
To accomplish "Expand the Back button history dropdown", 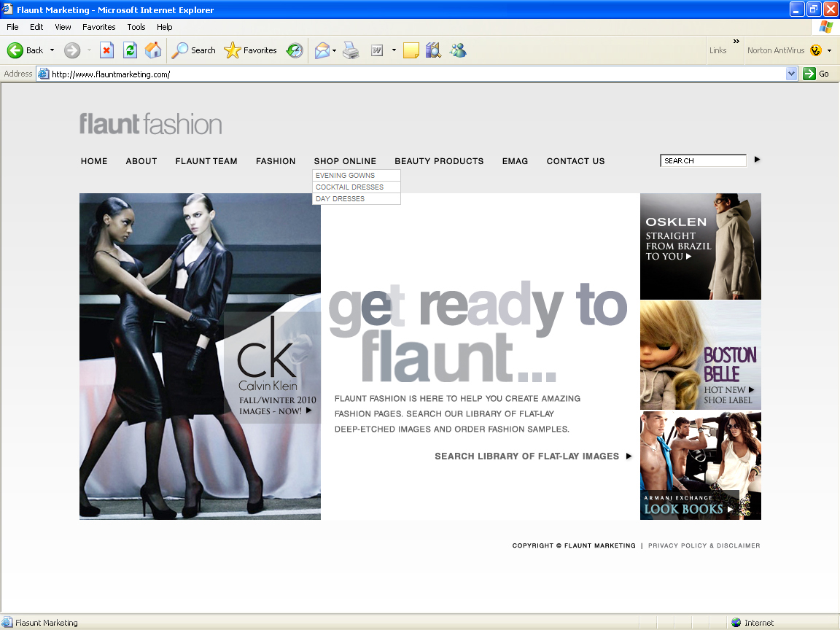I will pyautogui.click(x=52, y=50).
